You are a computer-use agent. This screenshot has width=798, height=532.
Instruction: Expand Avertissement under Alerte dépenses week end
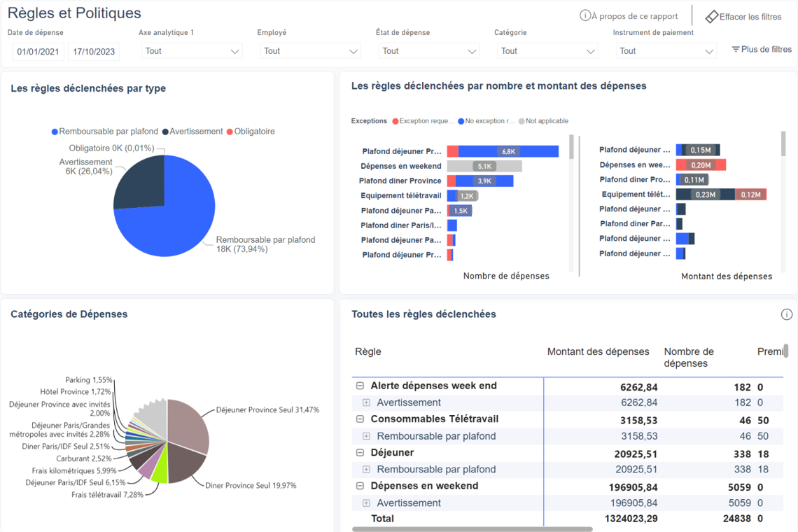point(366,402)
